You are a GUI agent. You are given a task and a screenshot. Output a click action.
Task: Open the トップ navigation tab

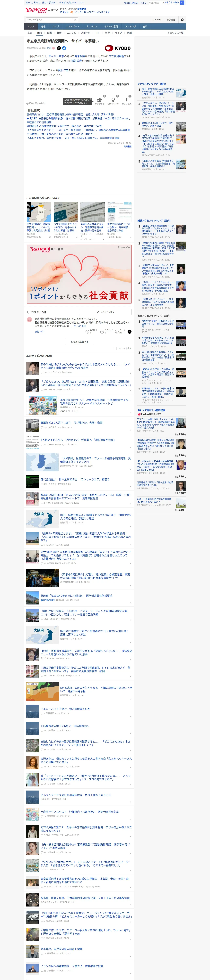click(31, 27)
